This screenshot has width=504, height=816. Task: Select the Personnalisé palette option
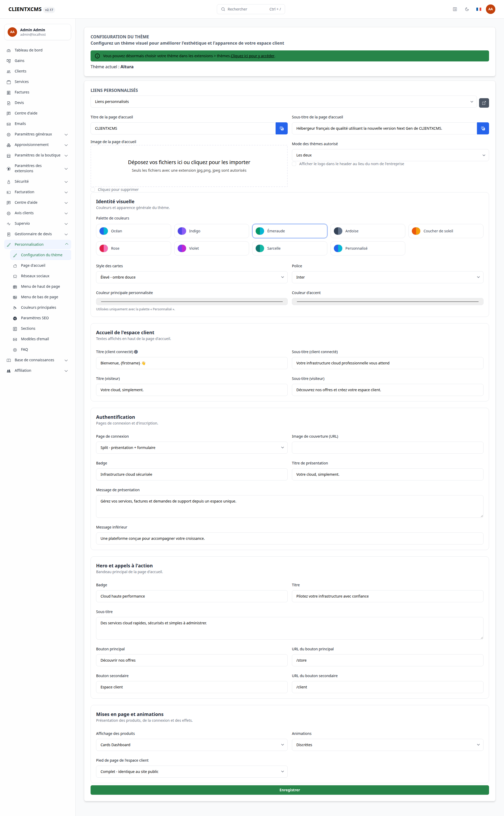pos(368,248)
